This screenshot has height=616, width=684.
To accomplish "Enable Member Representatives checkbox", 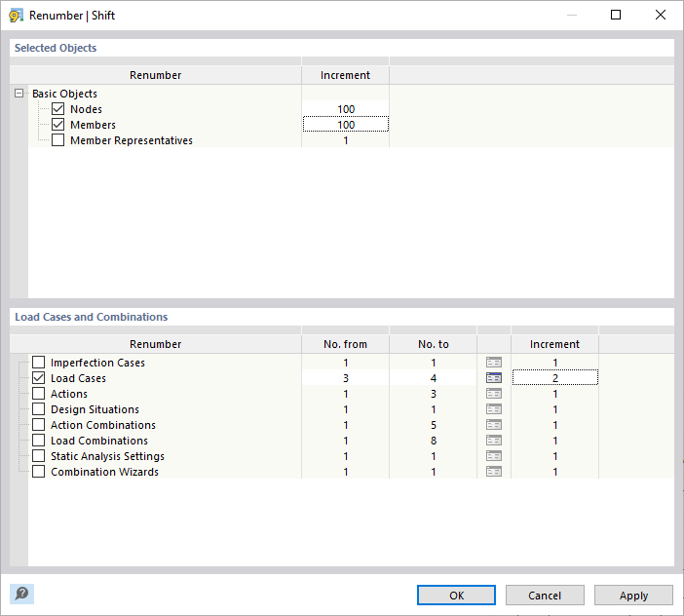I will pos(58,140).
